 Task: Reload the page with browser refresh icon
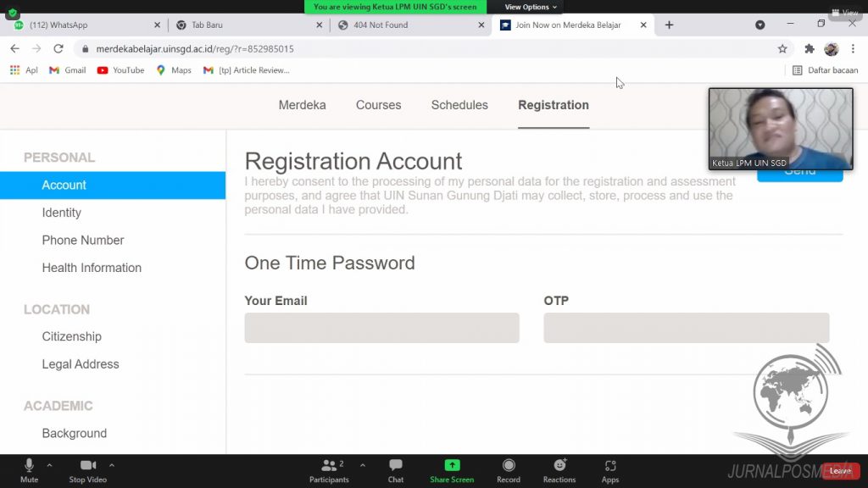click(58, 49)
